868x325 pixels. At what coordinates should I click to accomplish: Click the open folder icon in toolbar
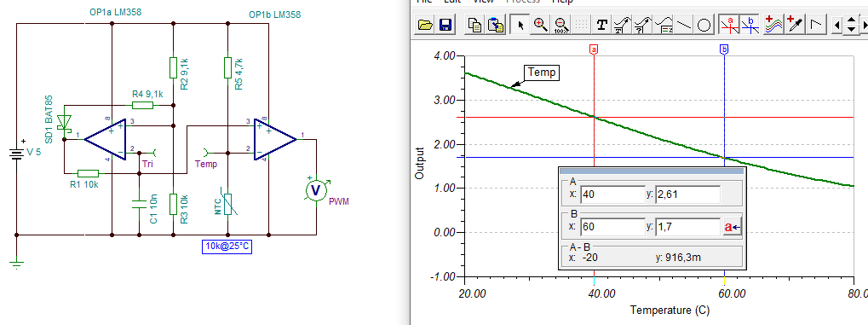425,25
